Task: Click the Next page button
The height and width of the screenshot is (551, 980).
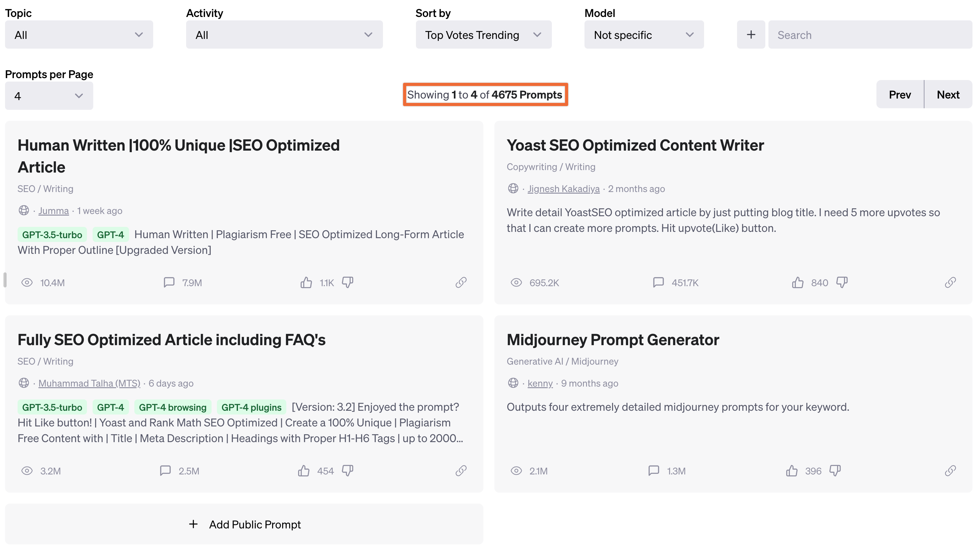Action: [x=948, y=94]
